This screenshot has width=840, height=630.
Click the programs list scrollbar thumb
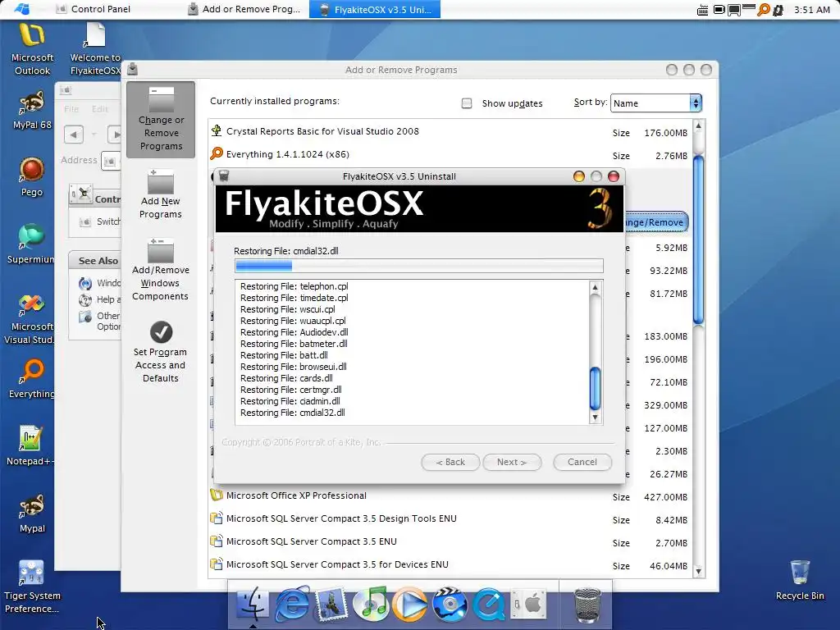[x=698, y=240]
